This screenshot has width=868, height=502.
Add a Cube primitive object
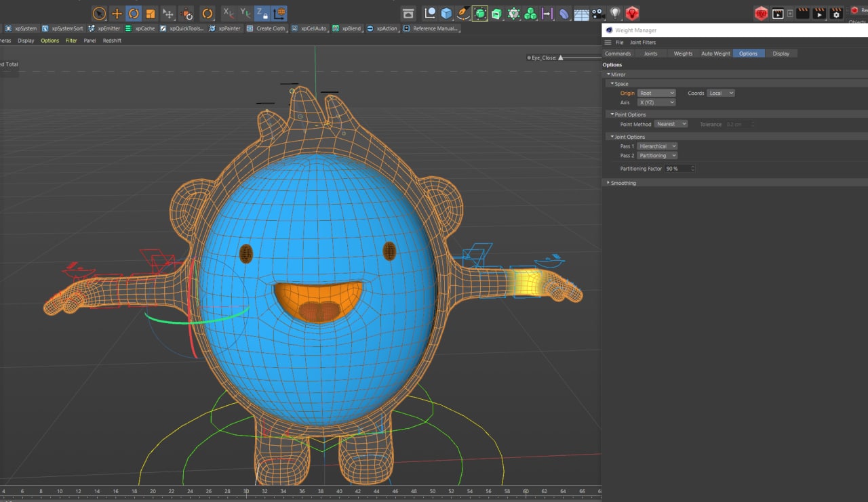pos(446,14)
